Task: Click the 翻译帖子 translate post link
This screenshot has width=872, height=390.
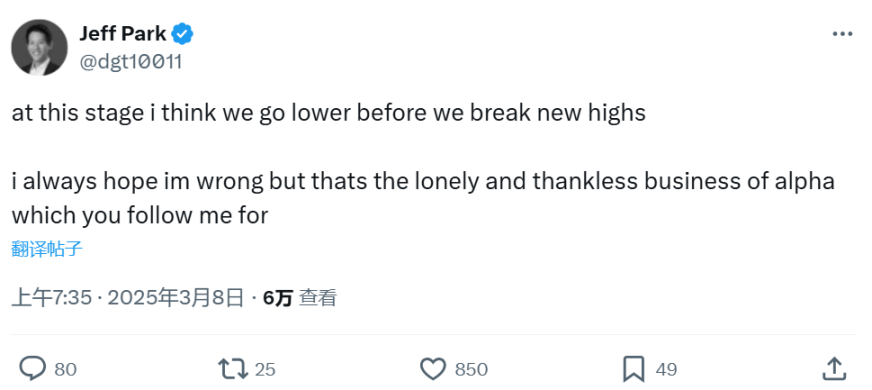Action: [x=47, y=249]
